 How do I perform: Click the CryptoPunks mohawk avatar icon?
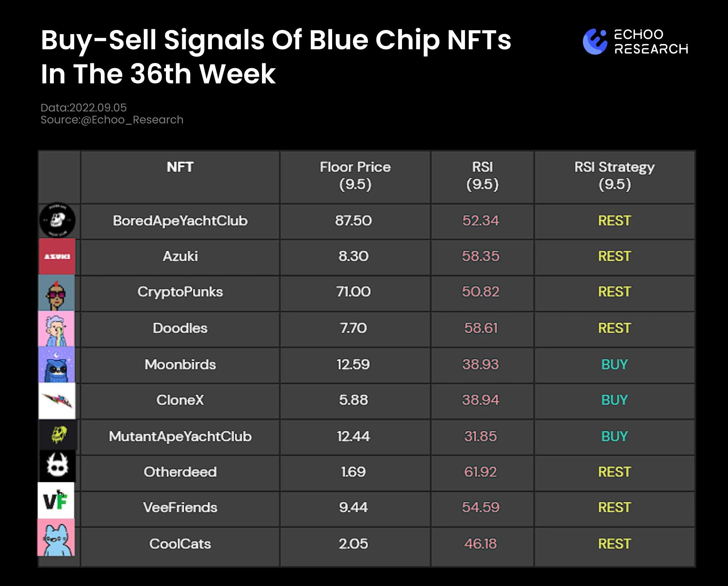pos(57,293)
